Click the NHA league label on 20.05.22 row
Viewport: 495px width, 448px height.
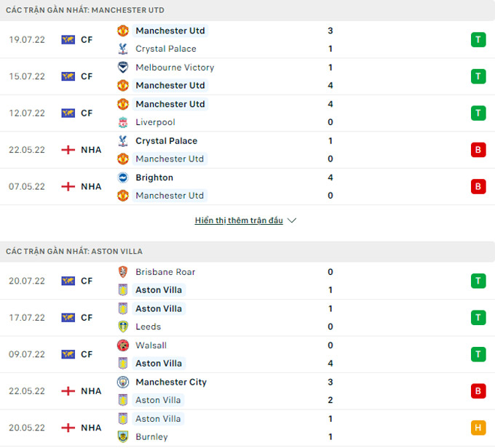[91, 428]
